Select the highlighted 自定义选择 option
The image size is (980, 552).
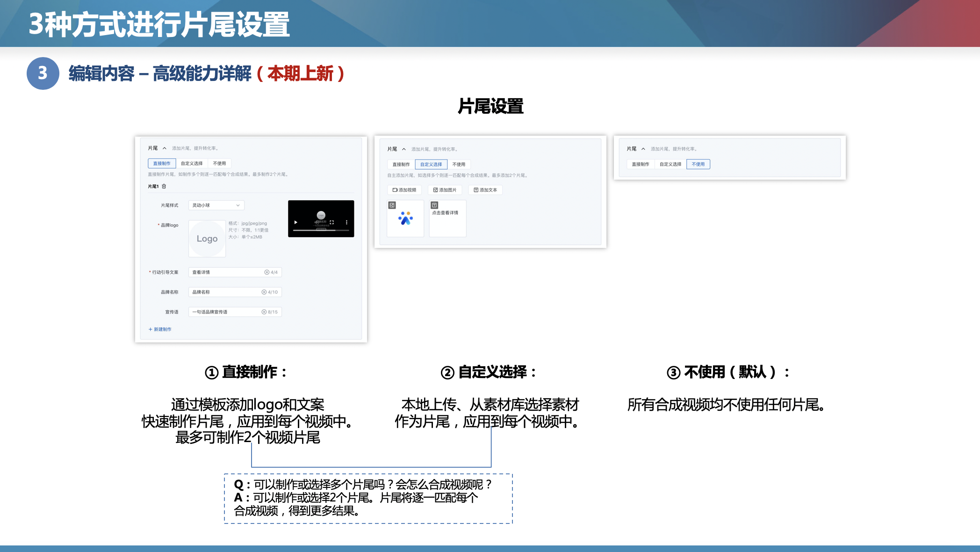[431, 164]
